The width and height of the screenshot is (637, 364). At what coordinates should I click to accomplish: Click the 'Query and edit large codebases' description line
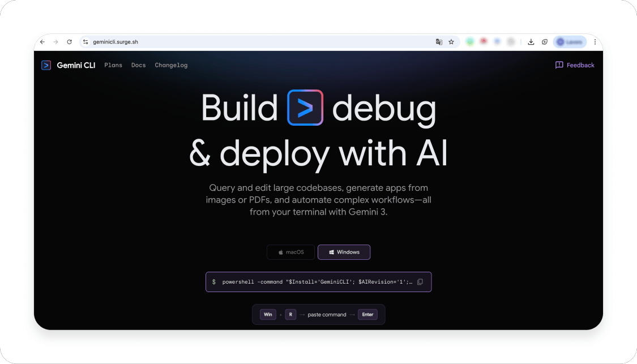click(x=318, y=188)
